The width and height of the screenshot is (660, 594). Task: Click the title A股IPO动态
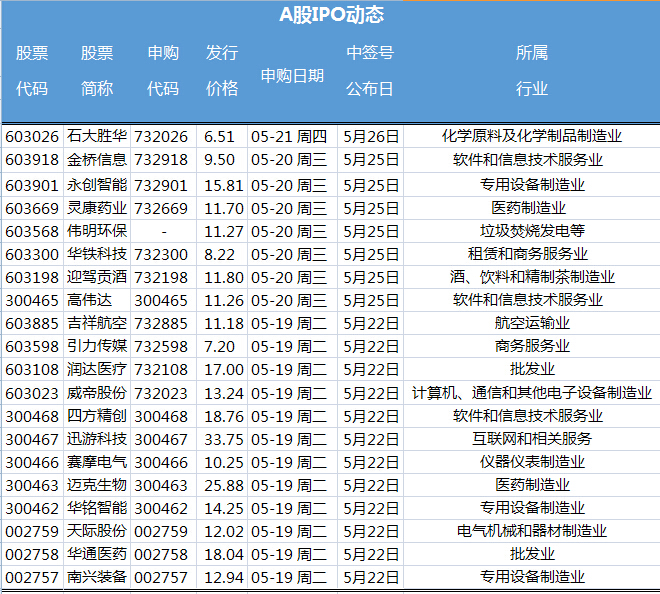click(x=332, y=15)
